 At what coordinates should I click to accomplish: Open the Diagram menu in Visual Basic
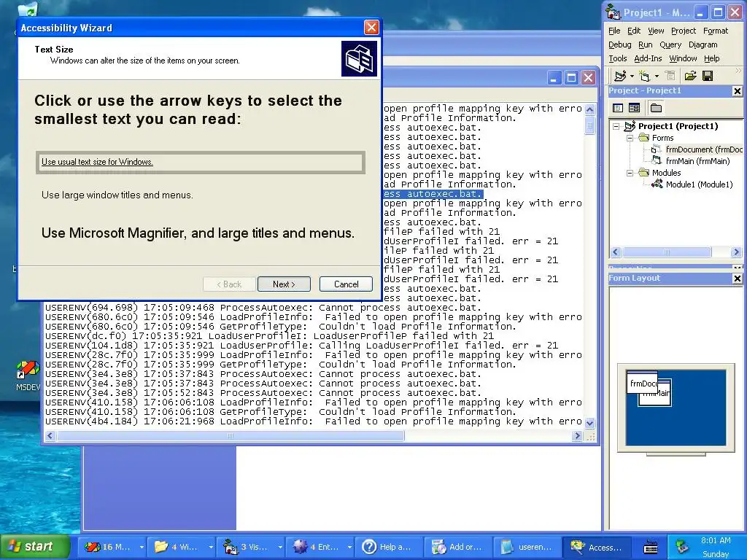[x=703, y=44]
